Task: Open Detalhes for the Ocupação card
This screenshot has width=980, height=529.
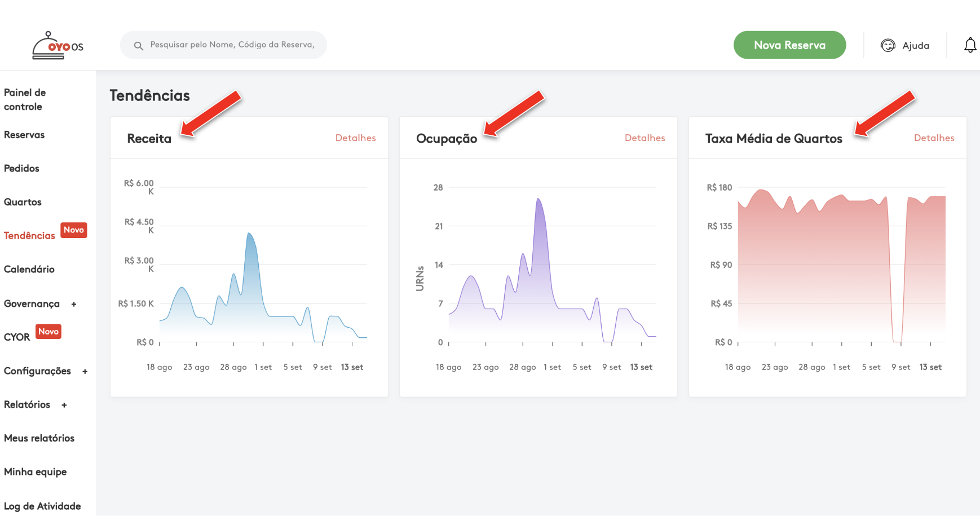Action: point(644,138)
